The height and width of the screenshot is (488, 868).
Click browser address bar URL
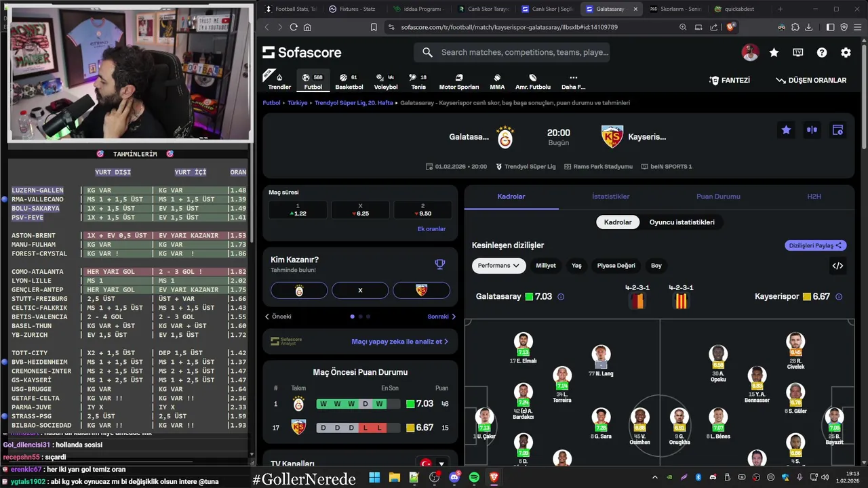click(x=509, y=27)
